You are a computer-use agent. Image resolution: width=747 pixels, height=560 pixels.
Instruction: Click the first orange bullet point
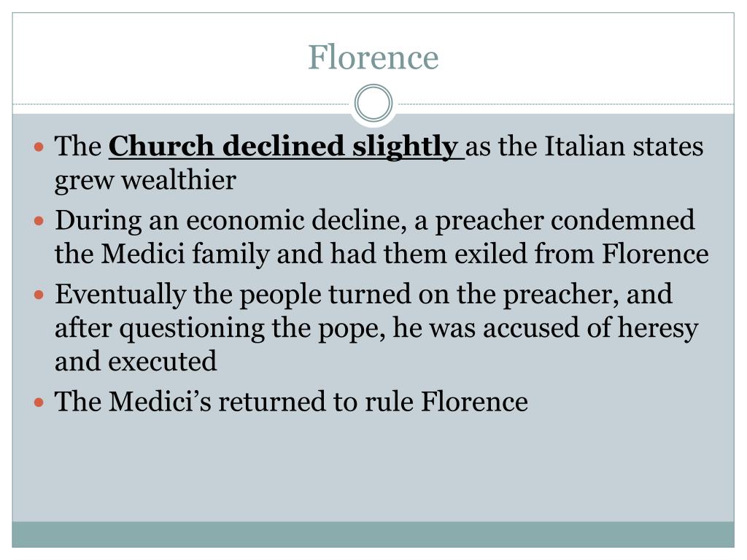39,147
